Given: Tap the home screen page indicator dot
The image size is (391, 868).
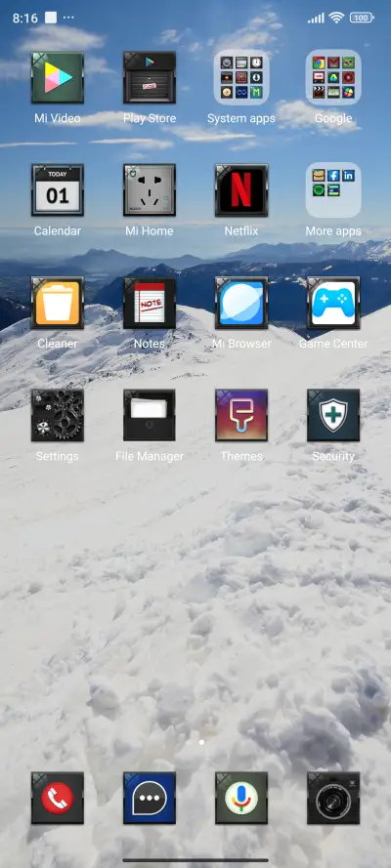Looking at the screenshot, I should click(x=201, y=742).
